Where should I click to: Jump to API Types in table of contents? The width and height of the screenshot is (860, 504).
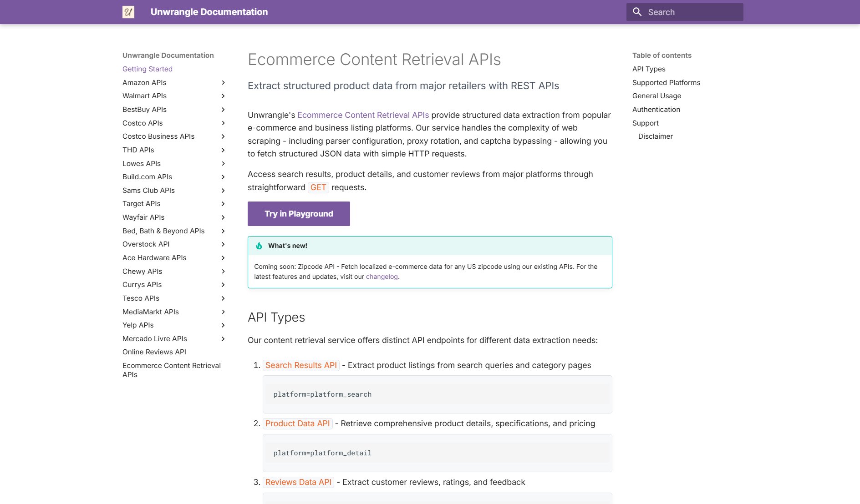tap(649, 69)
